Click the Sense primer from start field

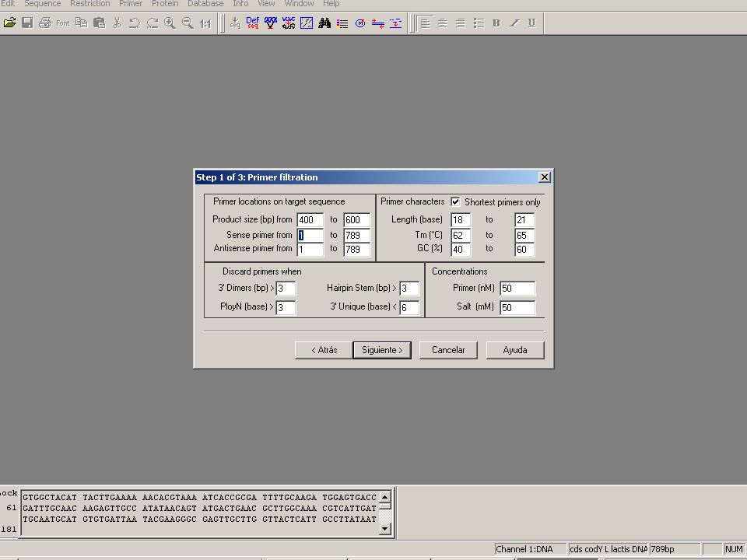coord(310,235)
